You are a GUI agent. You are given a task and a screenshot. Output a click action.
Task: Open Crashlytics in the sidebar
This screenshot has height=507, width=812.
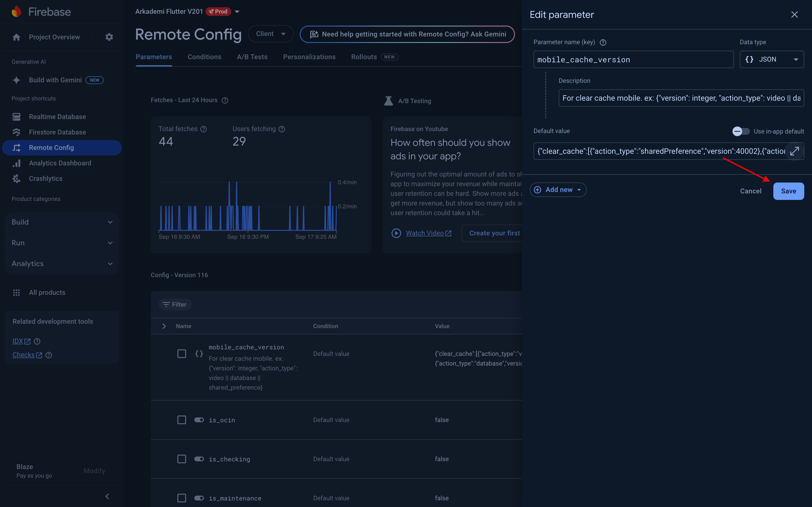click(46, 178)
